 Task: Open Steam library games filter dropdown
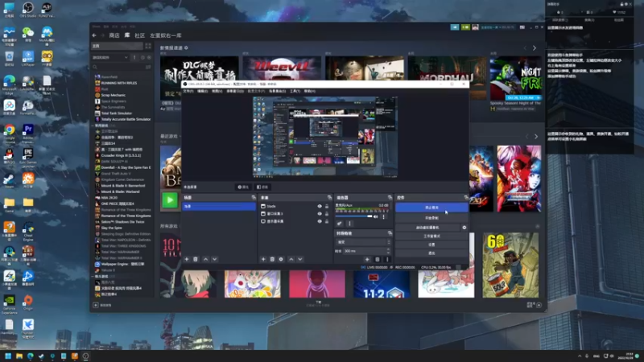pyautogui.click(x=110, y=57)
